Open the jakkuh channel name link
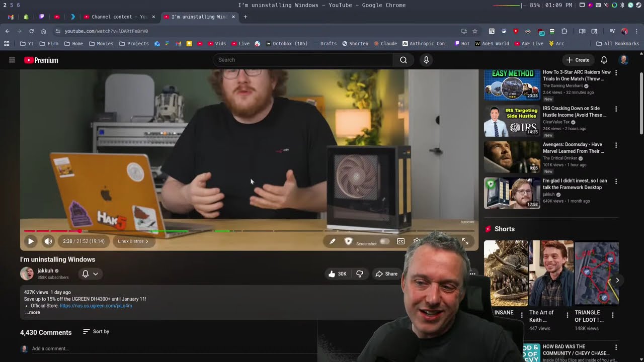644x362 pixels. [x=45, y=270]
